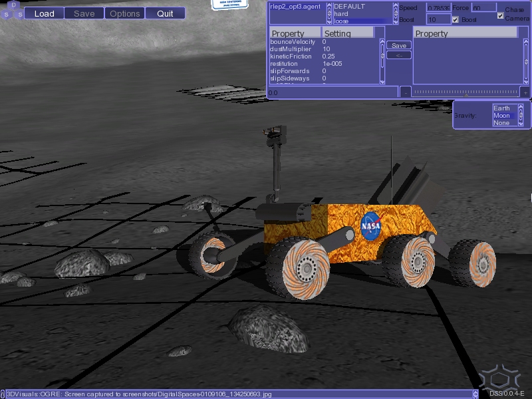Select the slipSideways property row
This screenshot has height=399, width=532.
coord(325,78)
